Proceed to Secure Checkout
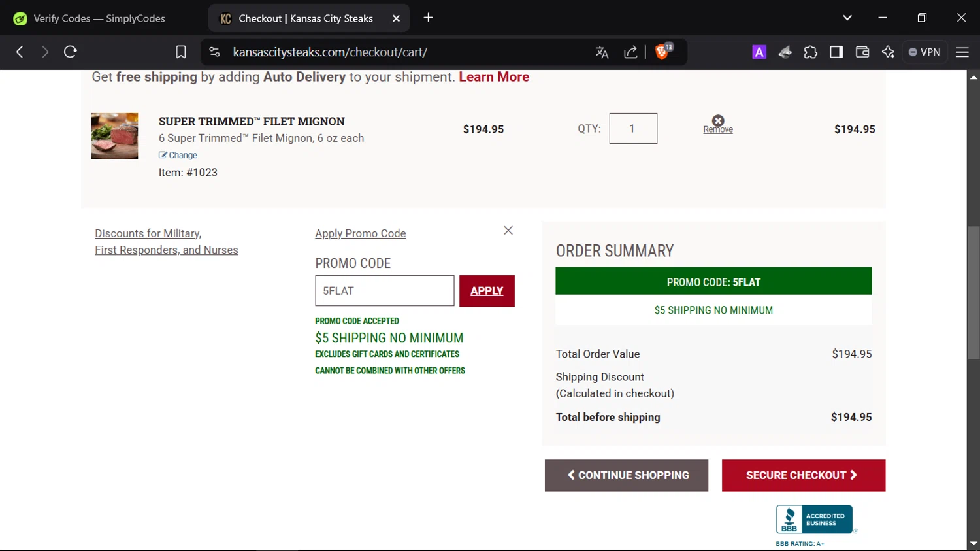Viewport: 980px width, 551px height. click(804, 475)
